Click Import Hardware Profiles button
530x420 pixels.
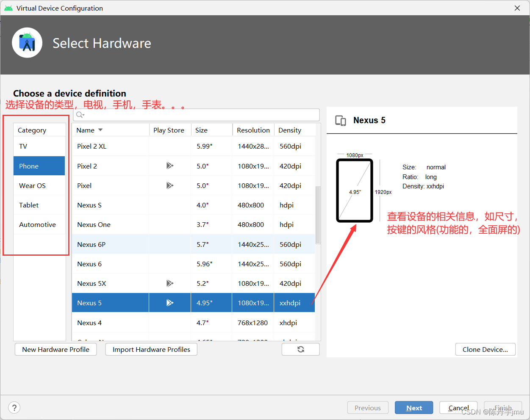[151, 349]
